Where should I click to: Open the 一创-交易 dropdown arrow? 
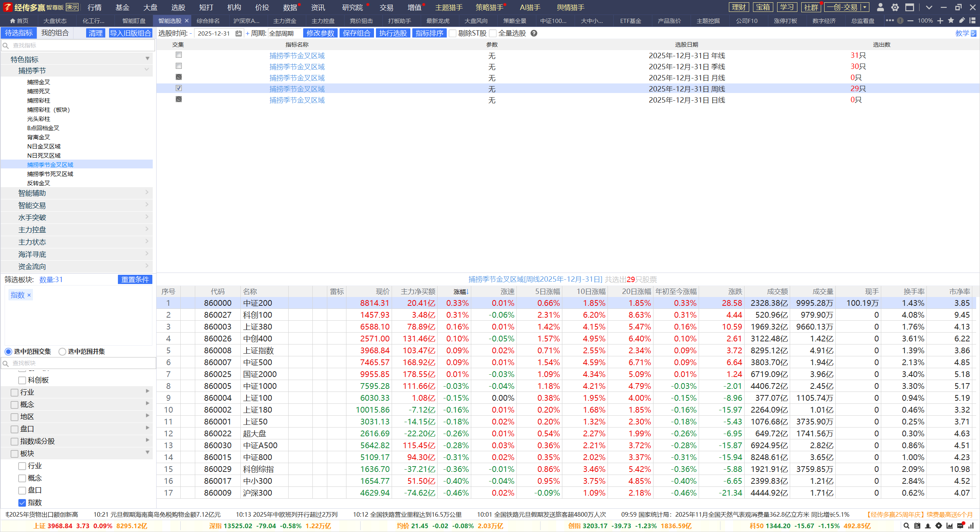(864, 7)
